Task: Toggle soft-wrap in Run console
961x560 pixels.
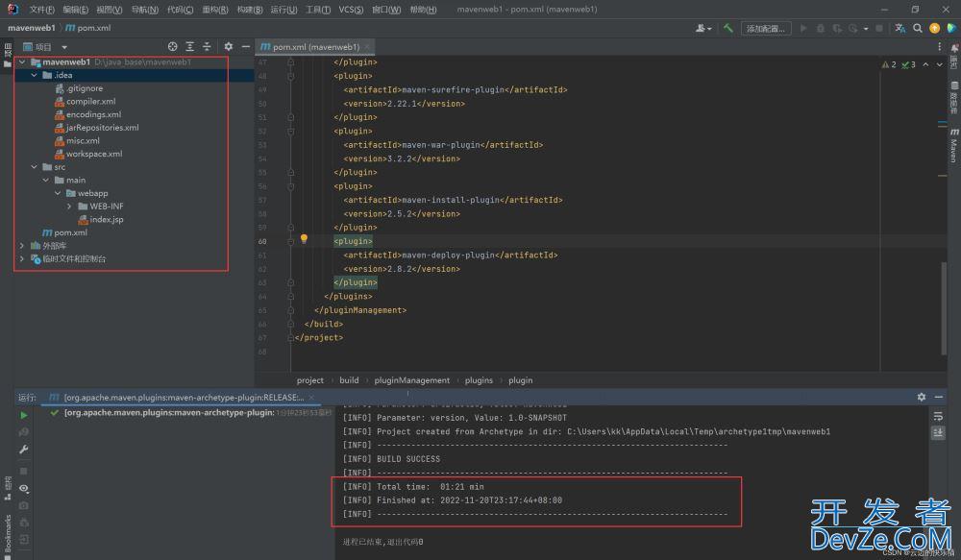Action: tap(938, 416)
